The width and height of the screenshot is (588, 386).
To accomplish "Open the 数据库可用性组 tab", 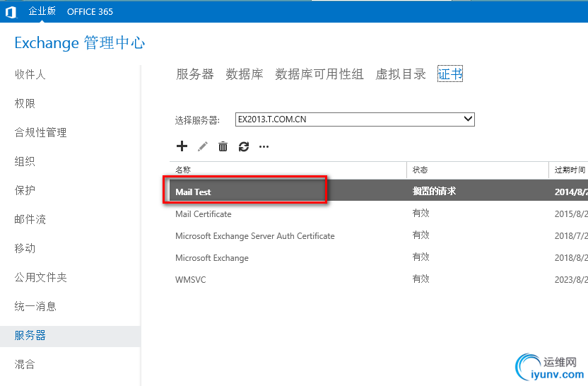I will click(319, 74).
